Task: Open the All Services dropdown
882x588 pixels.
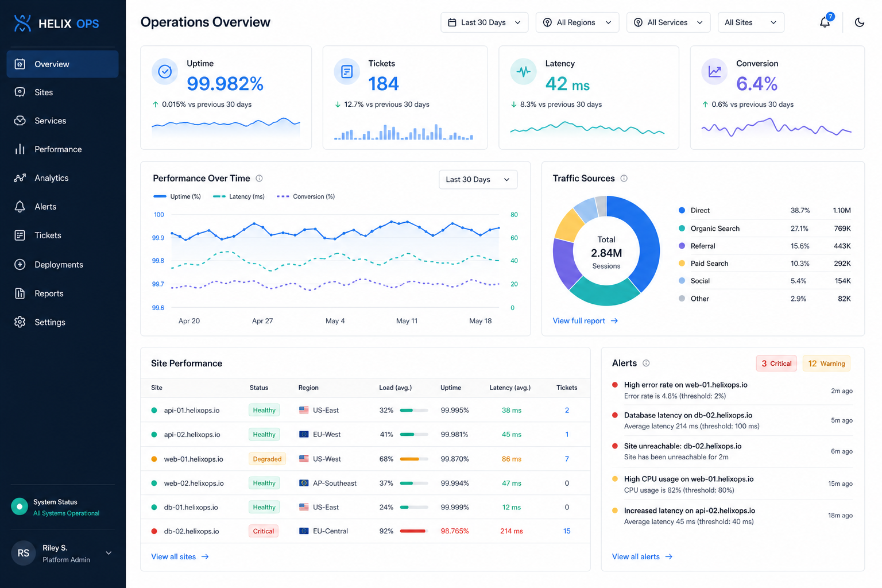Action: [x=668, y=22]
